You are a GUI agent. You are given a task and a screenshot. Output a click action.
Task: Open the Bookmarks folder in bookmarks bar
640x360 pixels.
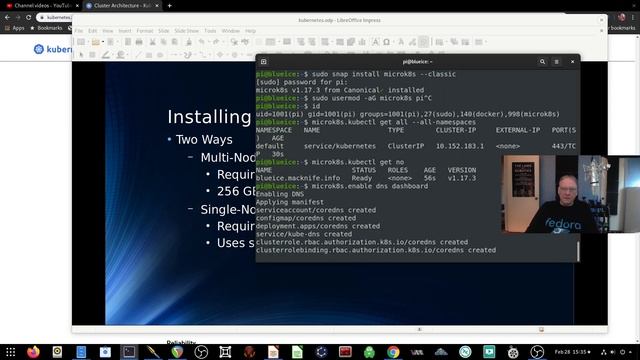(46, 28)
